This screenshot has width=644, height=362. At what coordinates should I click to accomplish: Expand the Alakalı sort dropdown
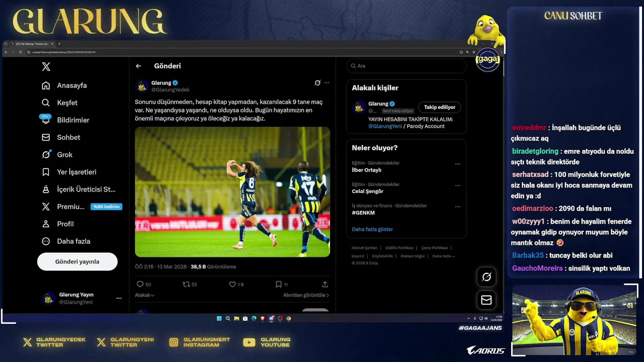[x=144, y=295]
